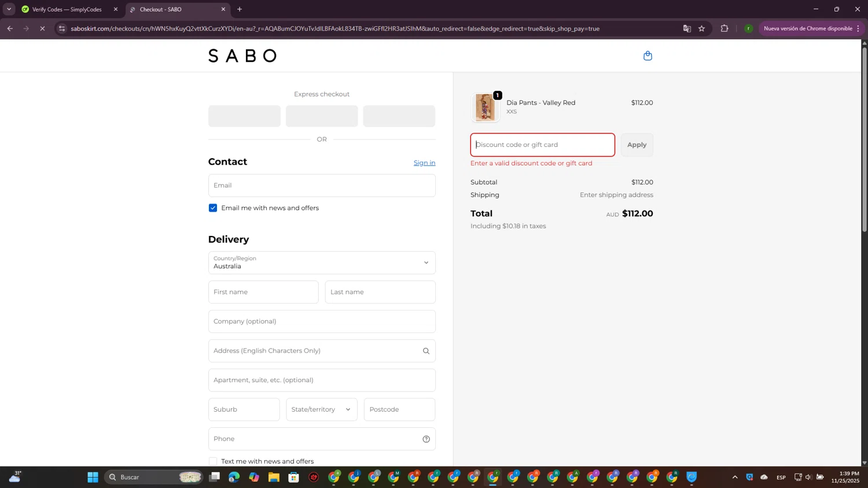This screenshot has height=488, width=868.
Task: Focus the Address field
Action: [x=322, y=351]
